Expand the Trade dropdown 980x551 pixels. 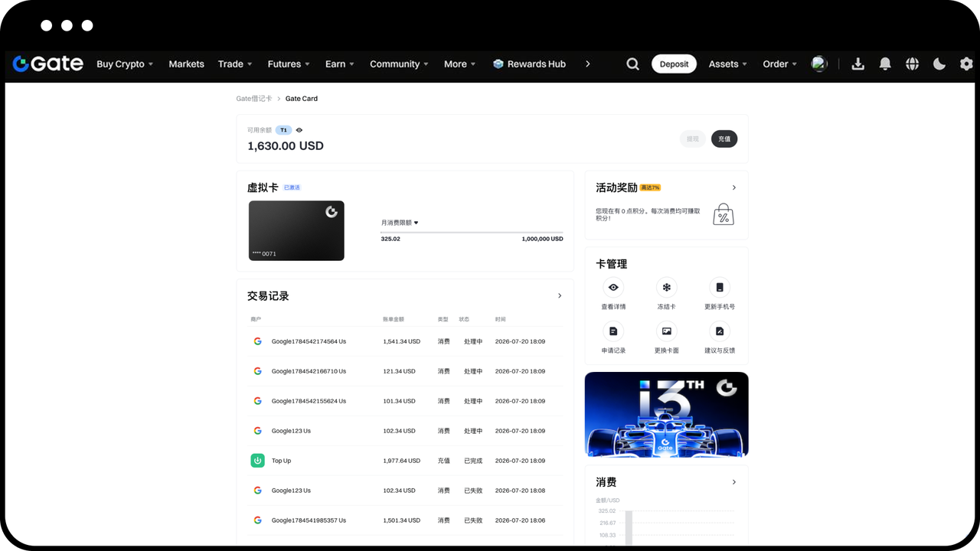[235, 64]
